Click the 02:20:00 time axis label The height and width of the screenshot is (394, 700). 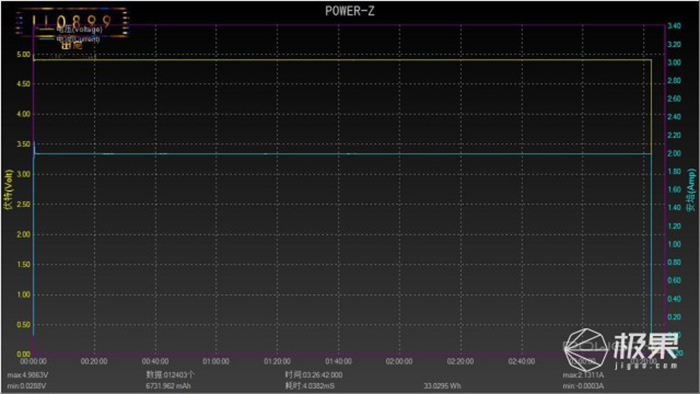[x=460, y=361]
